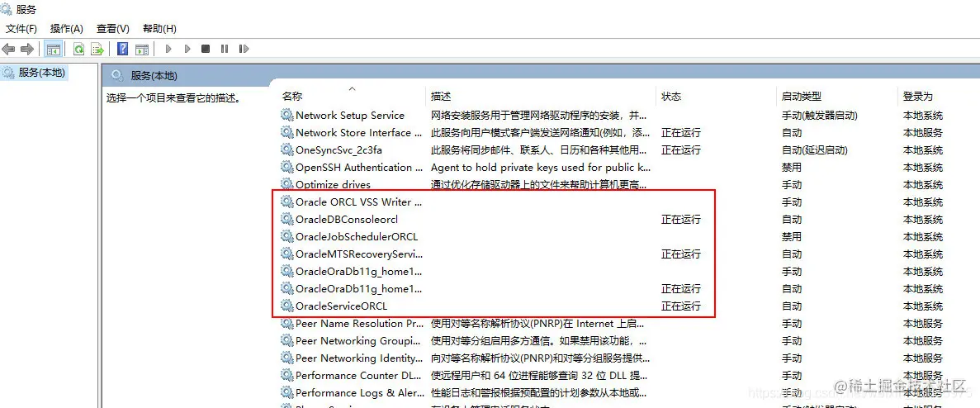Click the gear icon for OracleServiceORCL
Image resolution: width=980 pixels, height=408 pixels.
[x=286, y=306]
